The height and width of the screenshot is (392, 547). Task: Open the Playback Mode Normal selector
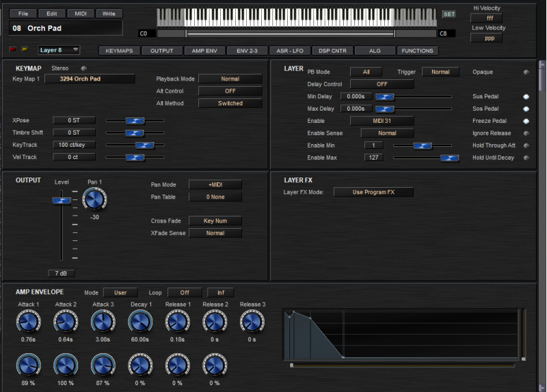click(230, 79)
